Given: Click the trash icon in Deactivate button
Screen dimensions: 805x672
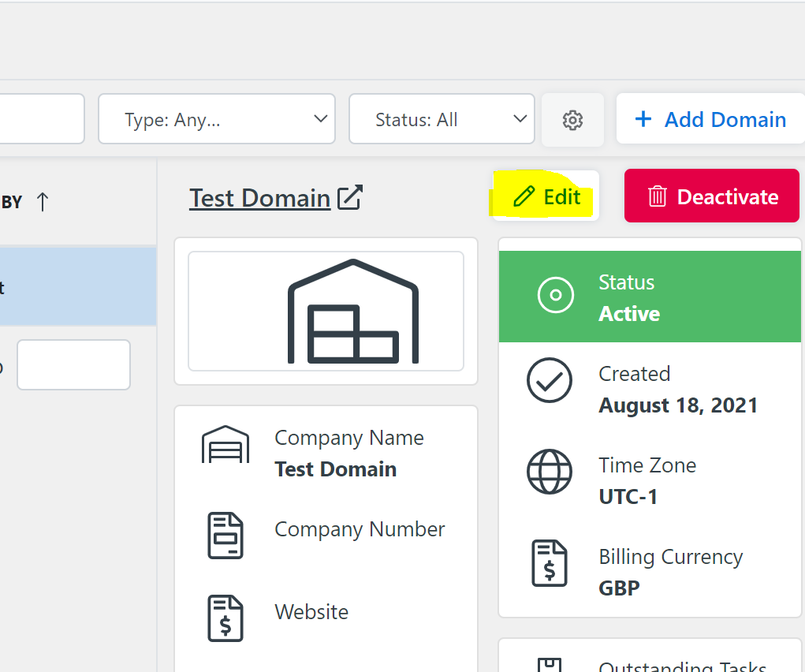Looking at the screenshot, I should [x=657, y=196].
